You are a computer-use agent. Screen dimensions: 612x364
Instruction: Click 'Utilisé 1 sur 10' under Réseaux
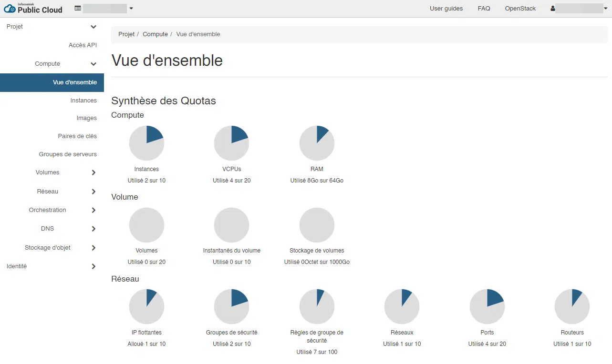402,344
